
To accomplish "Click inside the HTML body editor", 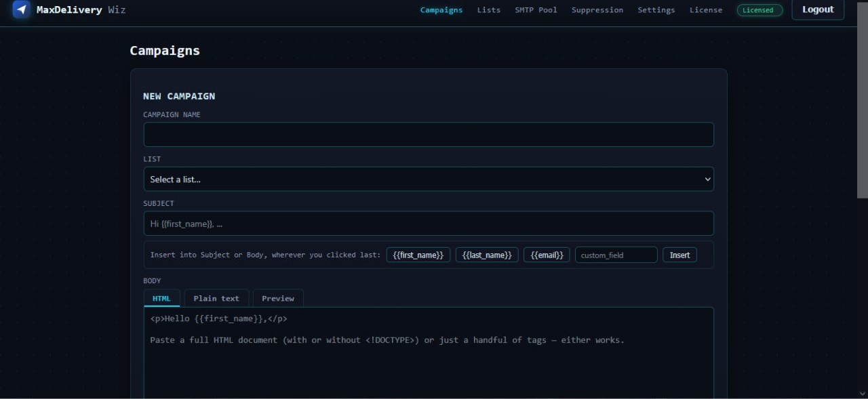I will [x=429, y=353].
